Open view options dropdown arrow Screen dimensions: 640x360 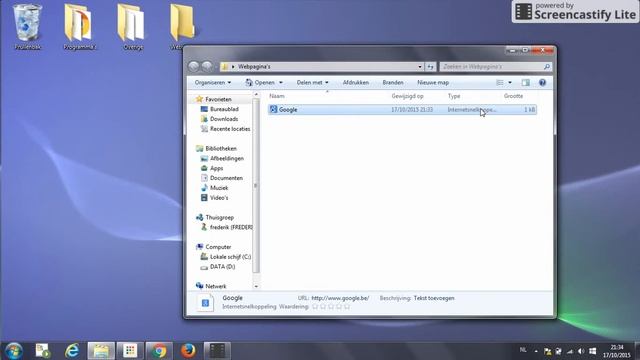pyautogui.click(x=510, y=82)
